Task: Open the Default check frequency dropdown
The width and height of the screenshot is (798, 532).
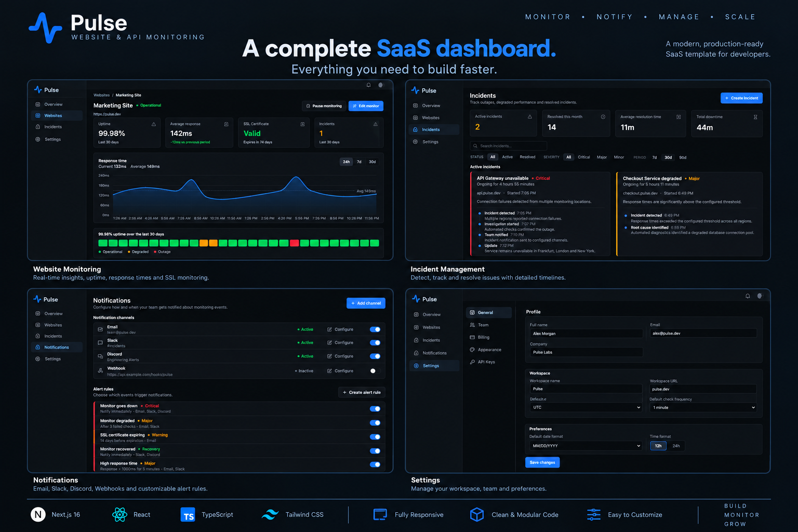Action: click(703, 407)
